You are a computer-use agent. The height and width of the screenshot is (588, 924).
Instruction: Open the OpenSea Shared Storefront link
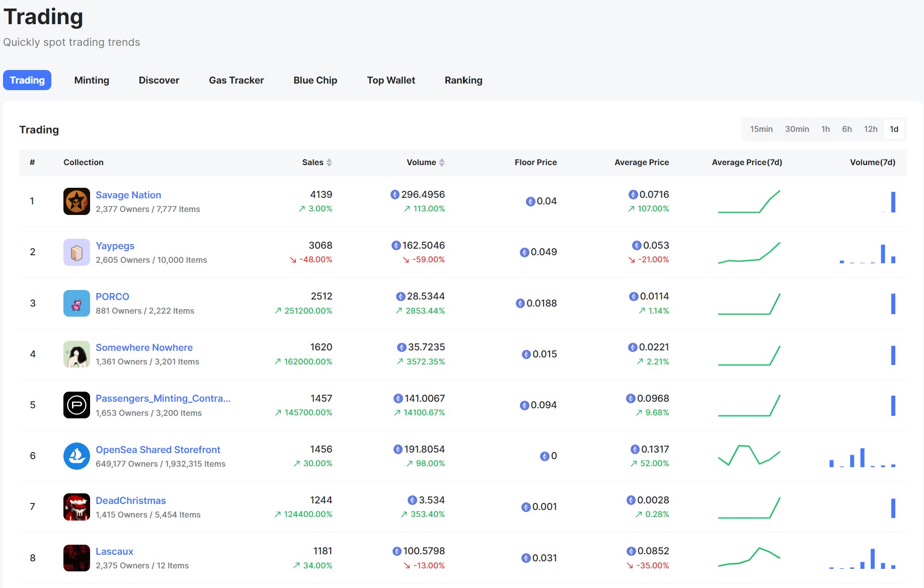(x=158, y=450)
